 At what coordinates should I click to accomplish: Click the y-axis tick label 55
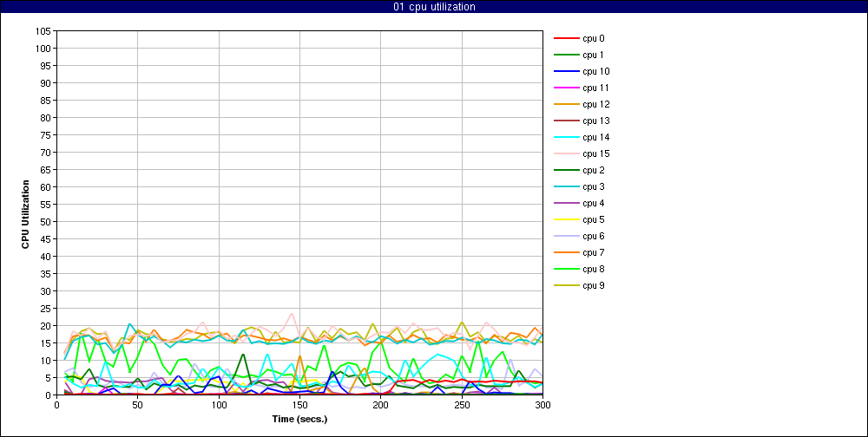(x=47, y=205)
